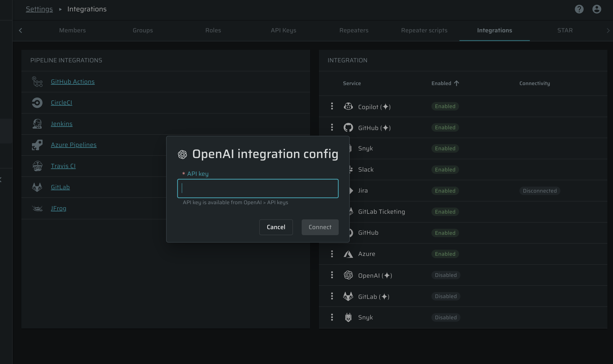This screenshot has width=613, height=364.
Task: Click the CircleCI logo icon
Action: pos(37,103)
